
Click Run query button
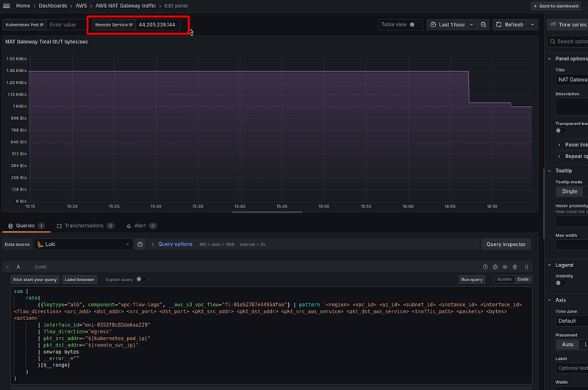pyautogui.click(x=471, y=280)
